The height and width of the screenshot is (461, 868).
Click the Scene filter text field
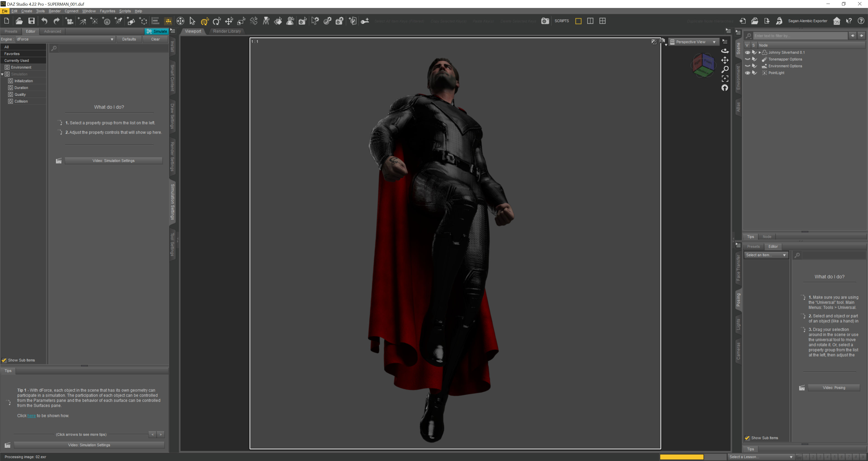coord(800,36)
